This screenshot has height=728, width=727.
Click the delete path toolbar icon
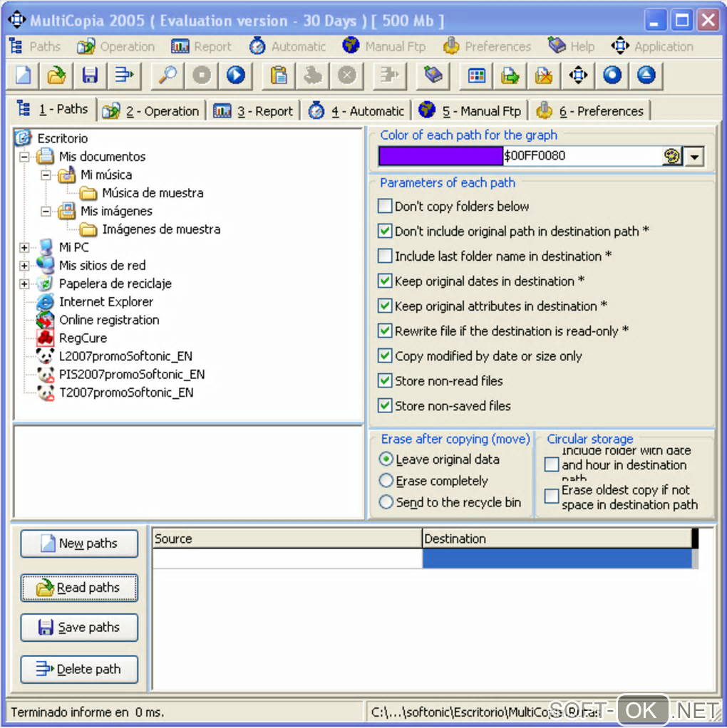(x=123, y=75)
